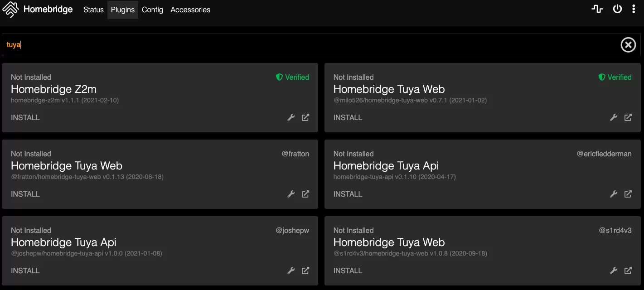The image size is (644, 290).
Task: Click homebridge-z2m v1.1.1 version text
Action: tap(65, 100)
